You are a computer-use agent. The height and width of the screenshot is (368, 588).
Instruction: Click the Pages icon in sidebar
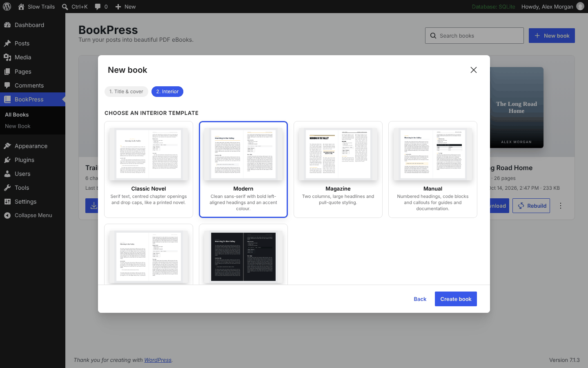point(7,72)
